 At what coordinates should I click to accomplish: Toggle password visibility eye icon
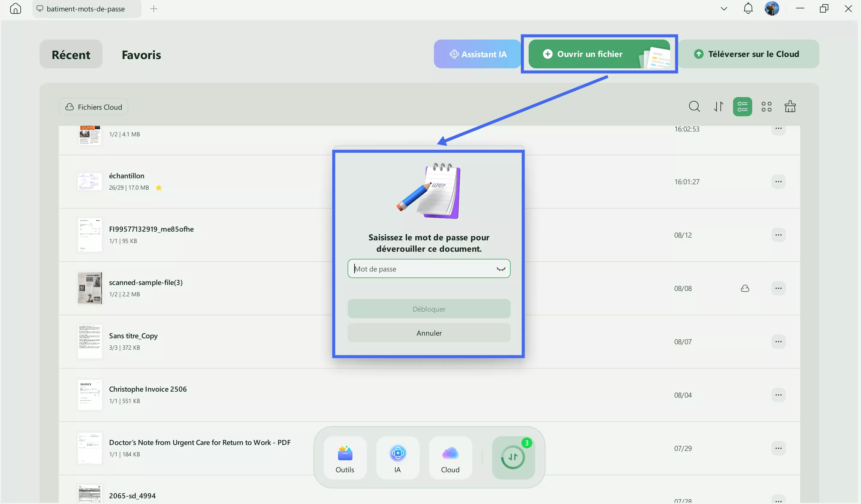[500, 269]
